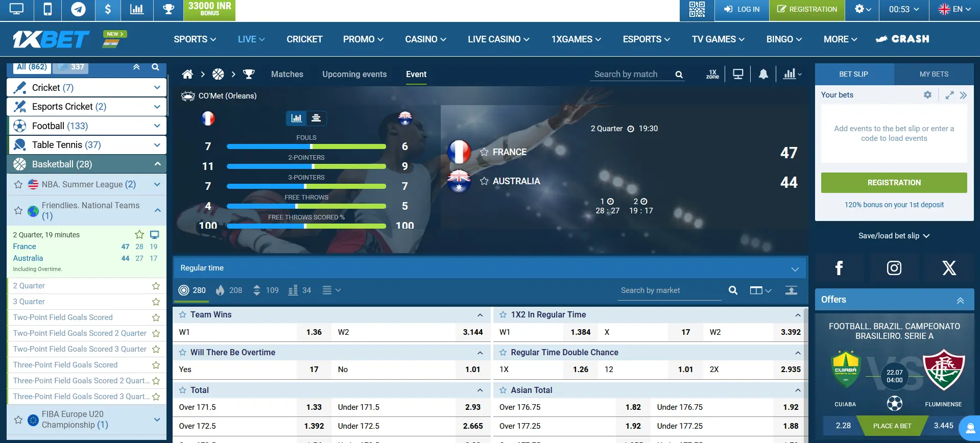Click the LOG IN button

tap(742, 9)
